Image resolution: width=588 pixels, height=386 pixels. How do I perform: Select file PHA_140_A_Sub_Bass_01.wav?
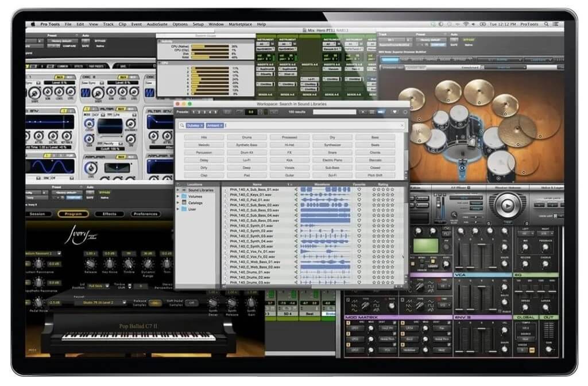pyautogui.click(x=254, y=190)
